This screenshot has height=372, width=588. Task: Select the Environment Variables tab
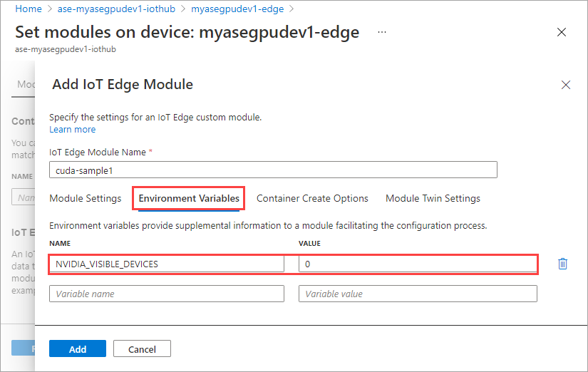point(189,198)
